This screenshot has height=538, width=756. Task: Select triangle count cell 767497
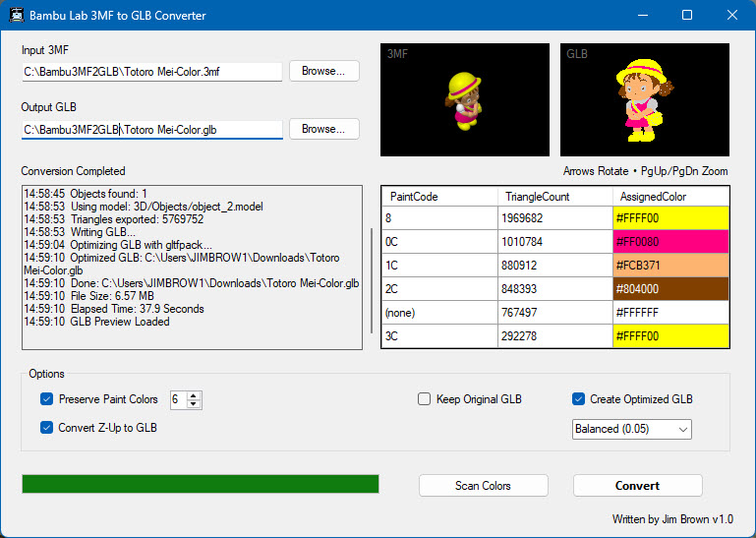(x=554, y=313)
